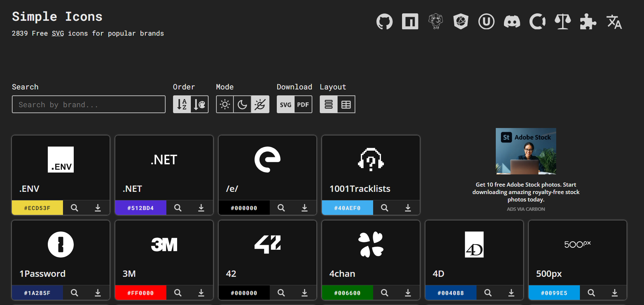644x305 pixels.
Task: Open the language translation icon
Action: coord(614,22)
